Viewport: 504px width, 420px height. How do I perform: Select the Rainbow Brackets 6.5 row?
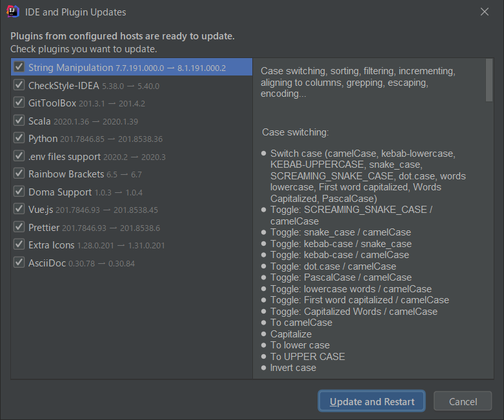point(132,174)
